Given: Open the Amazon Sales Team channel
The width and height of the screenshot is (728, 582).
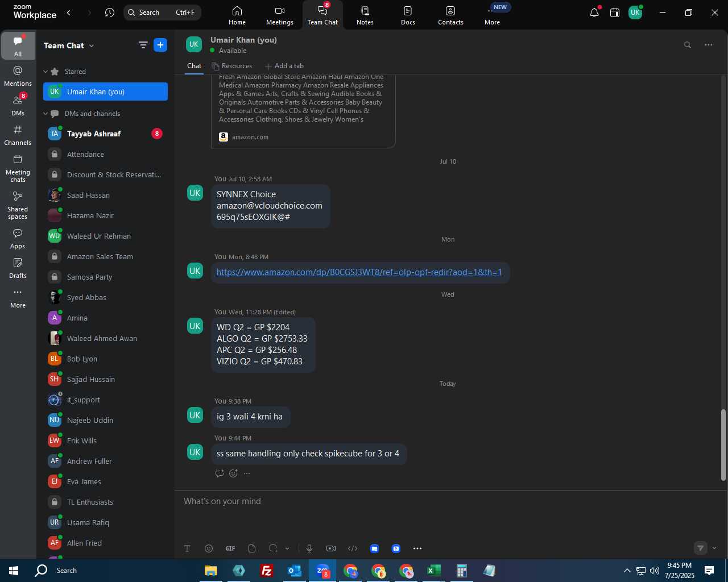Looking at the screenshot, I should pos(105,256).
